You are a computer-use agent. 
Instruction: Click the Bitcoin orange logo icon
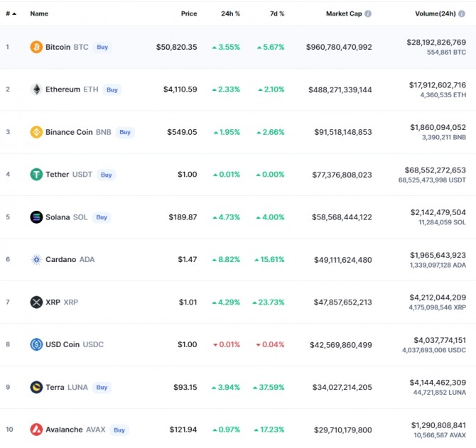pos(36,47)
